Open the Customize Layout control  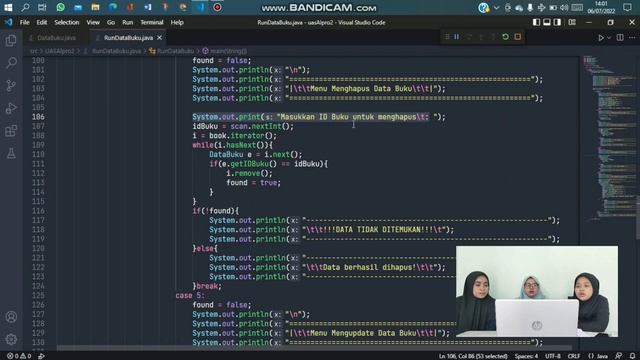click(x=572, y=22)
